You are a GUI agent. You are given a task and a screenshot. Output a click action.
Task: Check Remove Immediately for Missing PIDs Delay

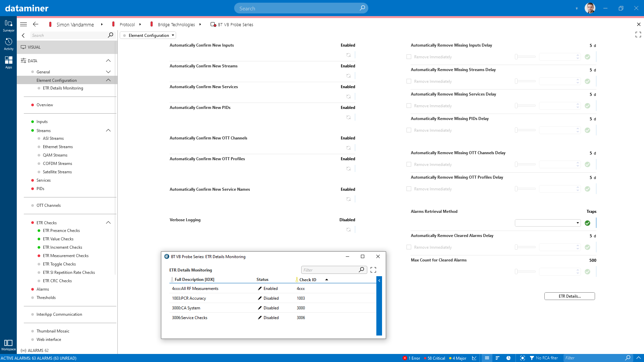click(x=409, y=130)
